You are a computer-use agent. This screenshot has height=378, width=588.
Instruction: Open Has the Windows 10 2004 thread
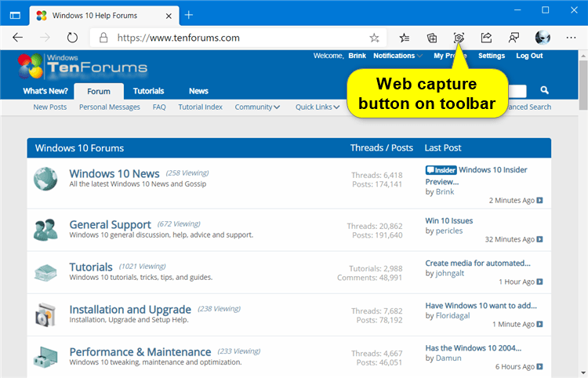click(x=474, y=348)
